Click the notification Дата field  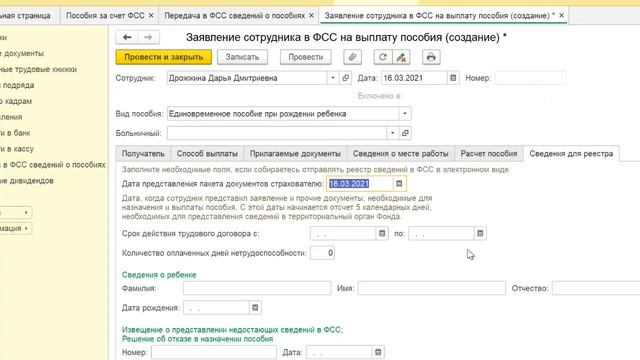click(x=339, y=352)
